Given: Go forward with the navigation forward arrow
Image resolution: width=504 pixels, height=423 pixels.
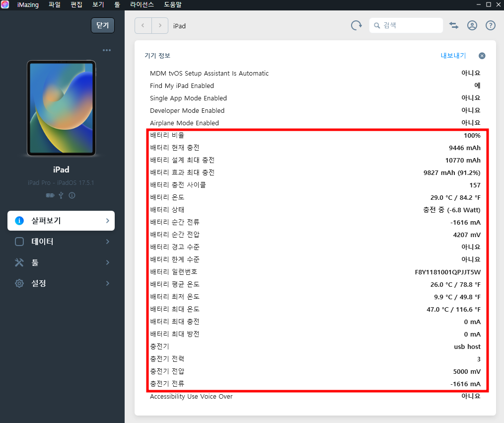Looking at the screenshot, I should pyautogui.click(x=160, y=25).
